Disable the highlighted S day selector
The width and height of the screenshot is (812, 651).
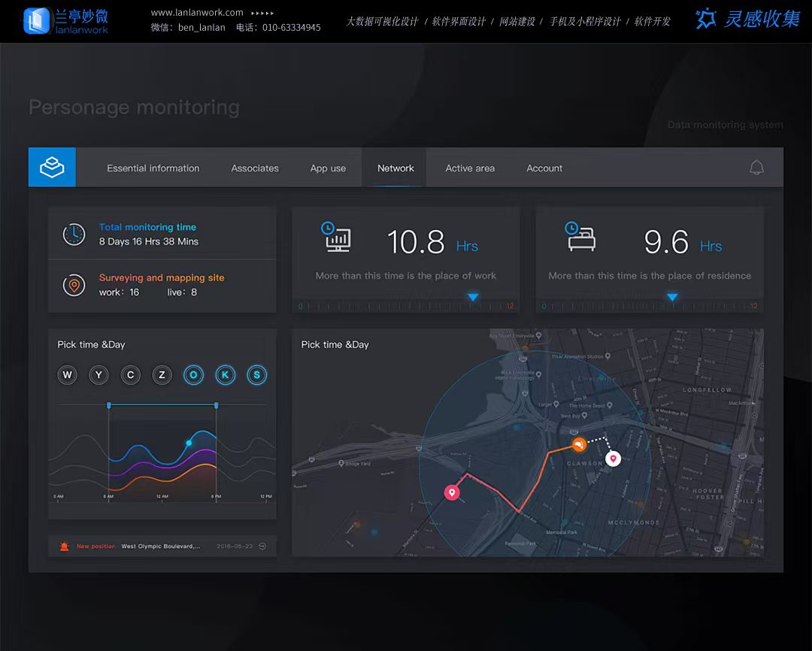(256, 374)
